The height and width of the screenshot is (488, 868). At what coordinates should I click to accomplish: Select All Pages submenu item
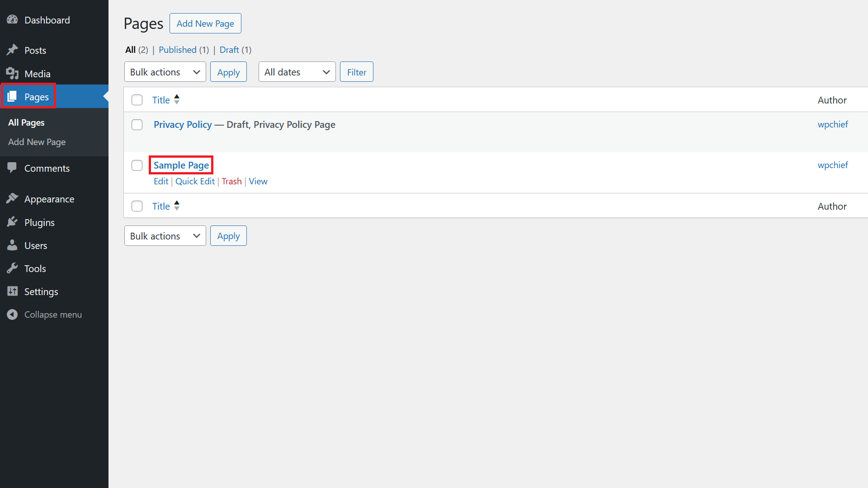(x=26, y=122)
